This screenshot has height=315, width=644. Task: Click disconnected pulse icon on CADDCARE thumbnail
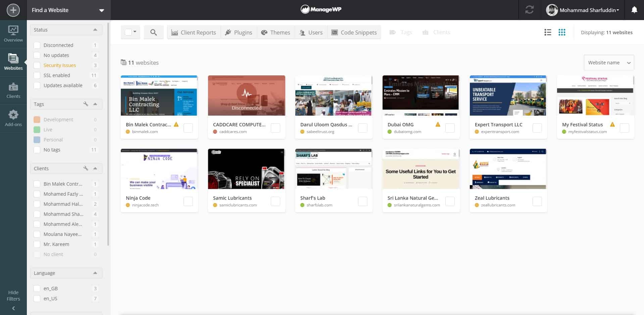click(246, 94)
